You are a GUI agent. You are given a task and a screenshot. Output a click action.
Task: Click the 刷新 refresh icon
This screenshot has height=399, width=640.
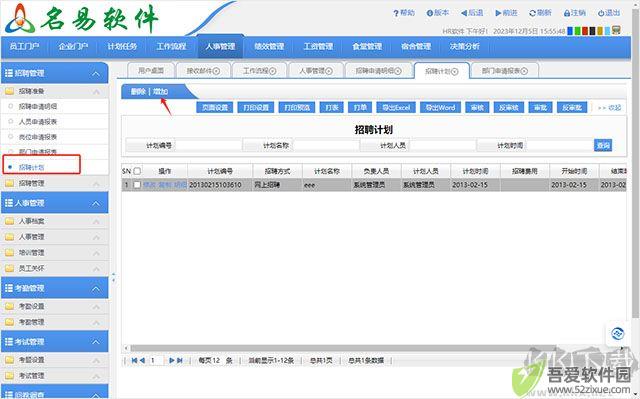coord(532,13)
